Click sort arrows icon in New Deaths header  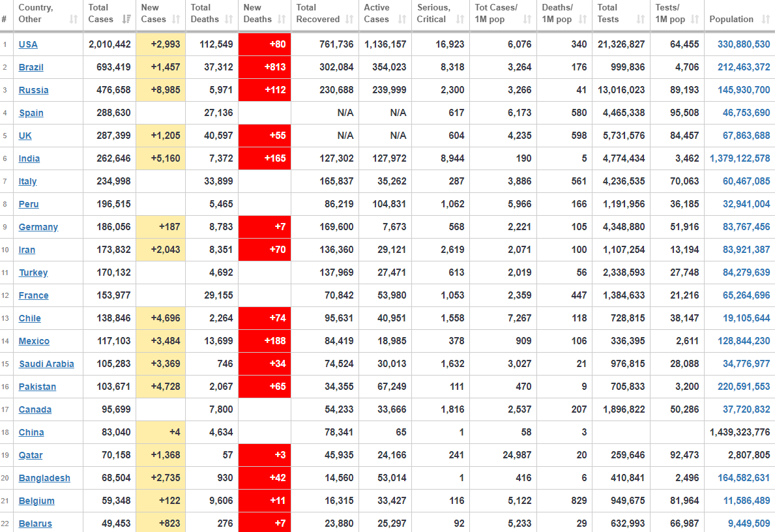(281, 20)
